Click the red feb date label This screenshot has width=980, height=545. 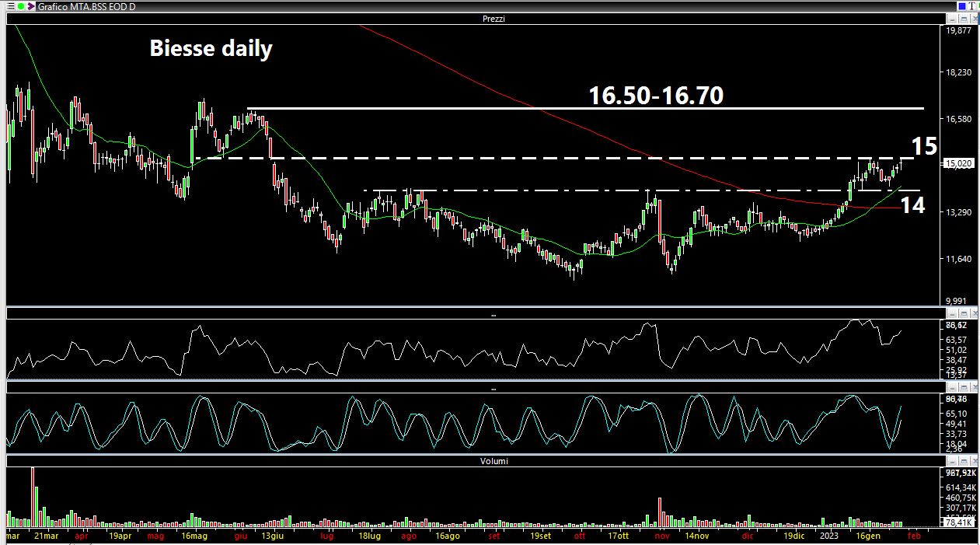914,536
